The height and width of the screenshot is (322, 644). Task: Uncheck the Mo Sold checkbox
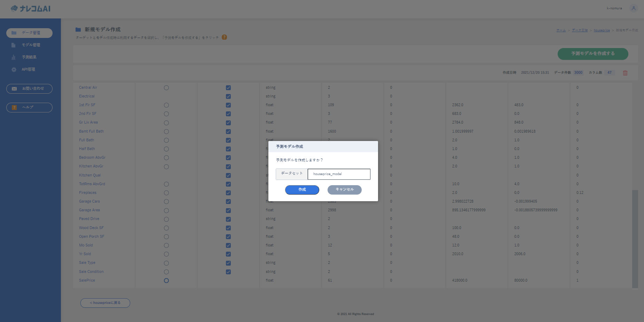point(228,245)
